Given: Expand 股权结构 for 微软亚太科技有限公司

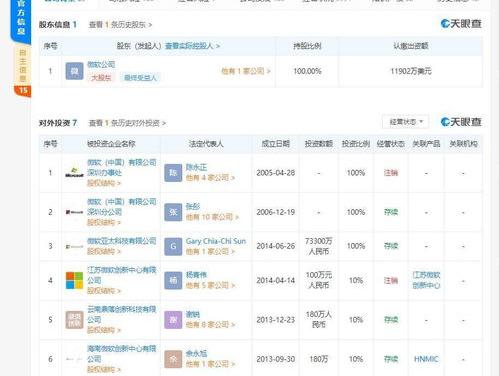Looking at the screenshot, I should pos(104,252).
